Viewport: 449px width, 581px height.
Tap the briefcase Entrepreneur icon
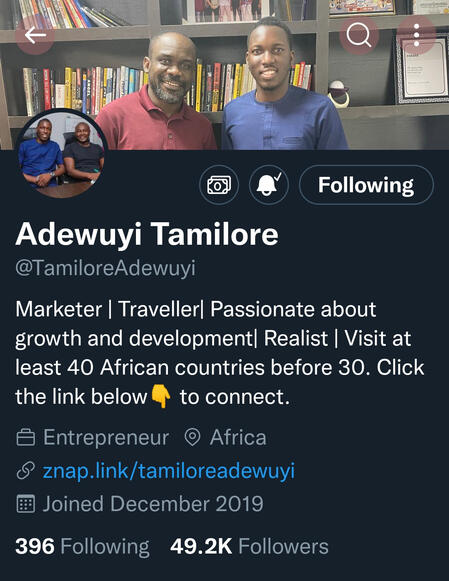coord(26,438)
